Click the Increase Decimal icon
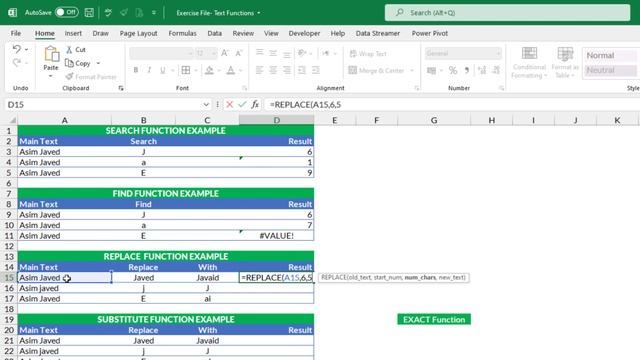The height and width of the screenshot is (360, 640). click(x=482, y=70)
